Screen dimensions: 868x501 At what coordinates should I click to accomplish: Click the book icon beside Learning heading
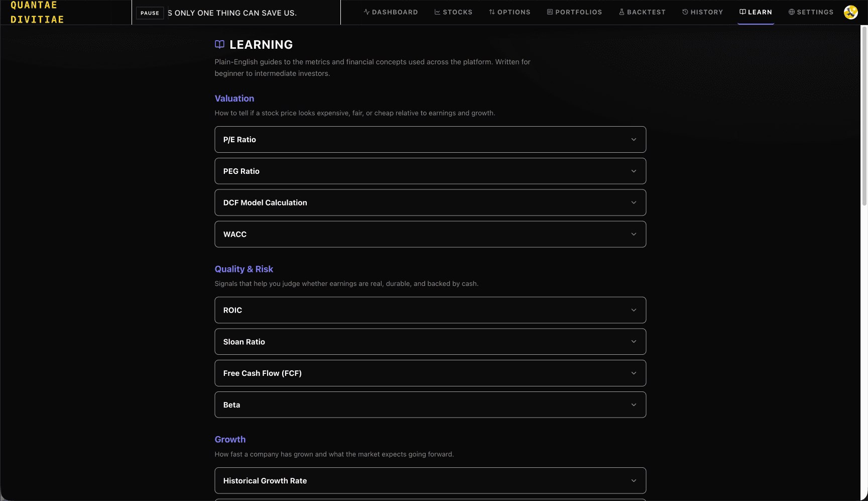click(x=219, y=45)
